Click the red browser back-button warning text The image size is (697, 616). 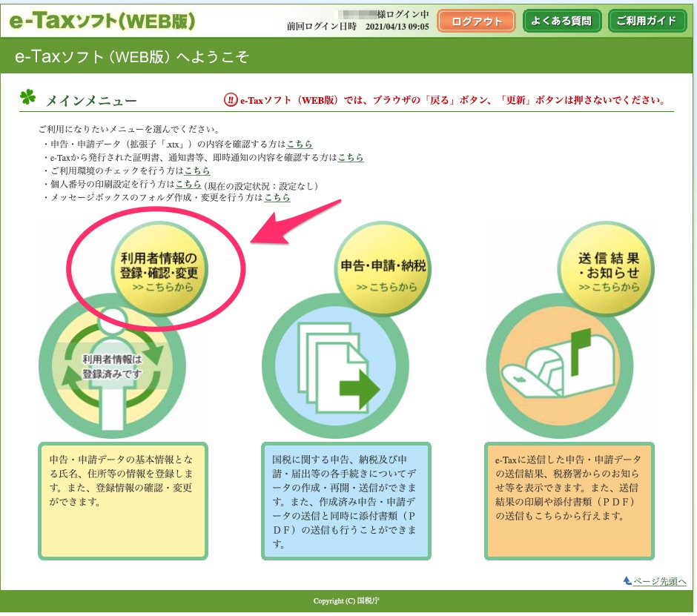click(x=452, y=100)
